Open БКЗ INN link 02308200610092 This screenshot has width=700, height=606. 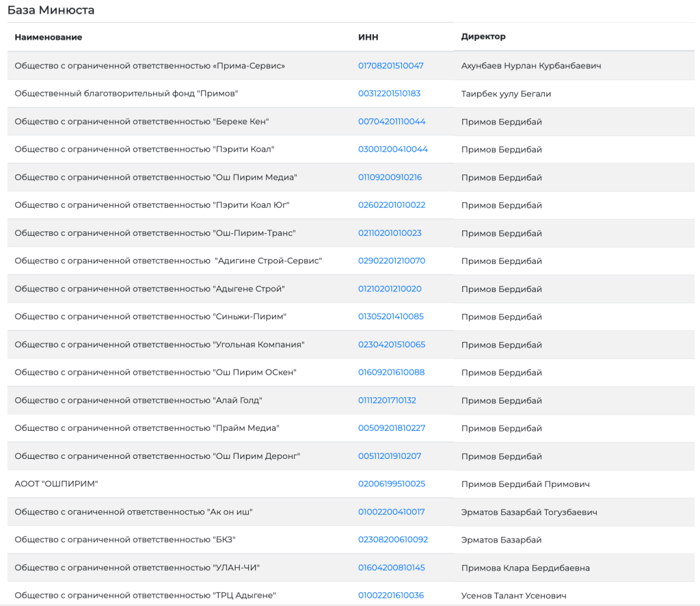point(392,540)
